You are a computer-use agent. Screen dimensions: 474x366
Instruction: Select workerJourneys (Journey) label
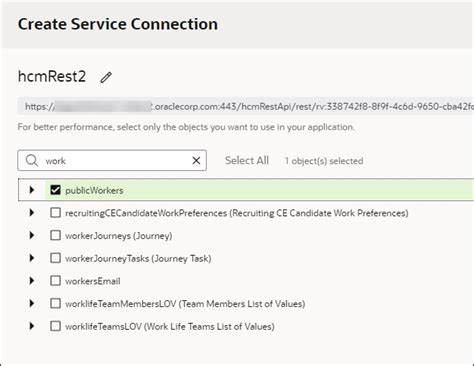pos(119,236)
